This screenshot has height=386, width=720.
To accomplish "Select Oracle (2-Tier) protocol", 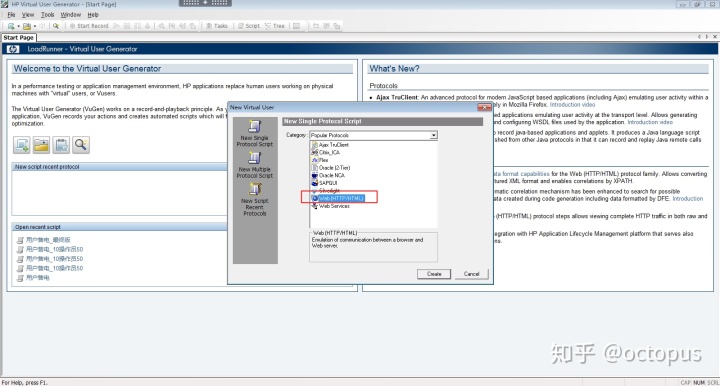I will point(334,168).
